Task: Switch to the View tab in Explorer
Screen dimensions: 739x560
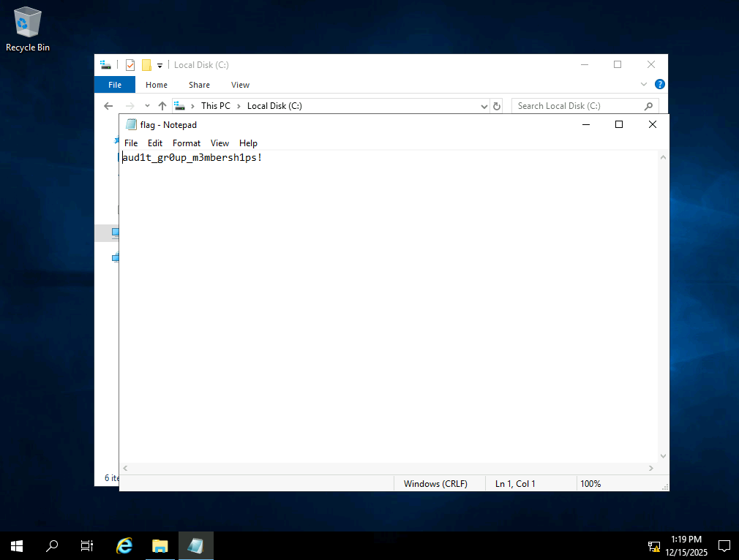Action: tap(240, 85)
